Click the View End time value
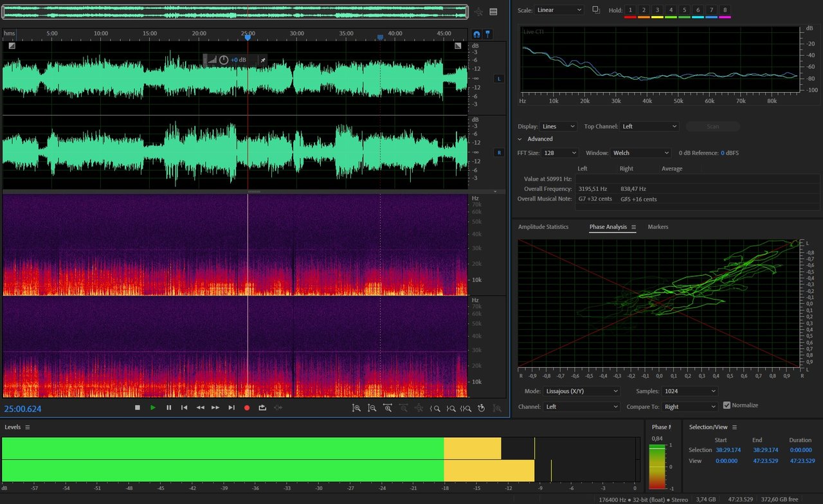Image resolution: width=823 pixels, height=504 pixels. [766, 460]
